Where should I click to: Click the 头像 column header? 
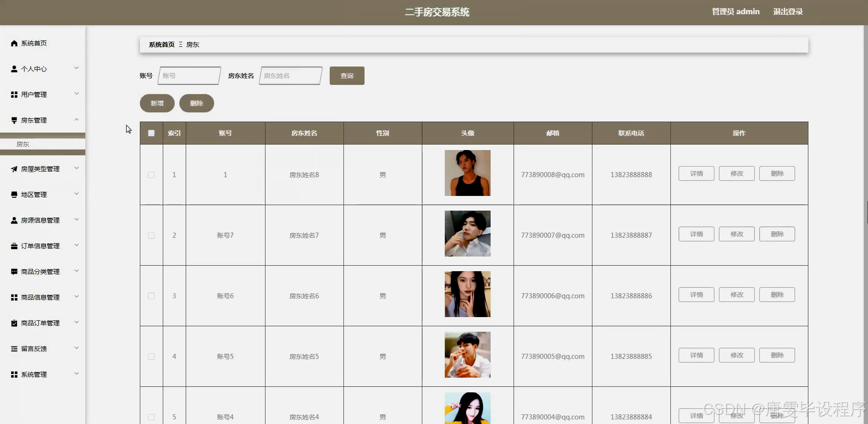pos(468,133)
